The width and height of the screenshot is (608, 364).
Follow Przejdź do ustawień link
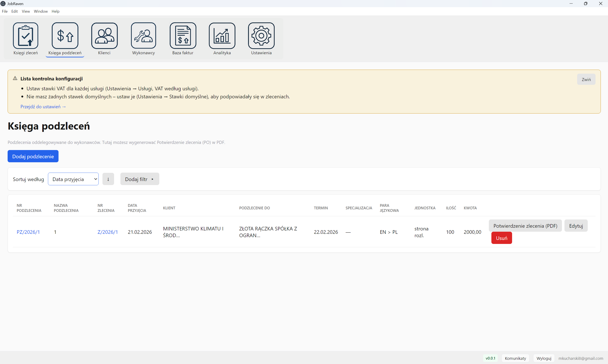click(43, 107)
